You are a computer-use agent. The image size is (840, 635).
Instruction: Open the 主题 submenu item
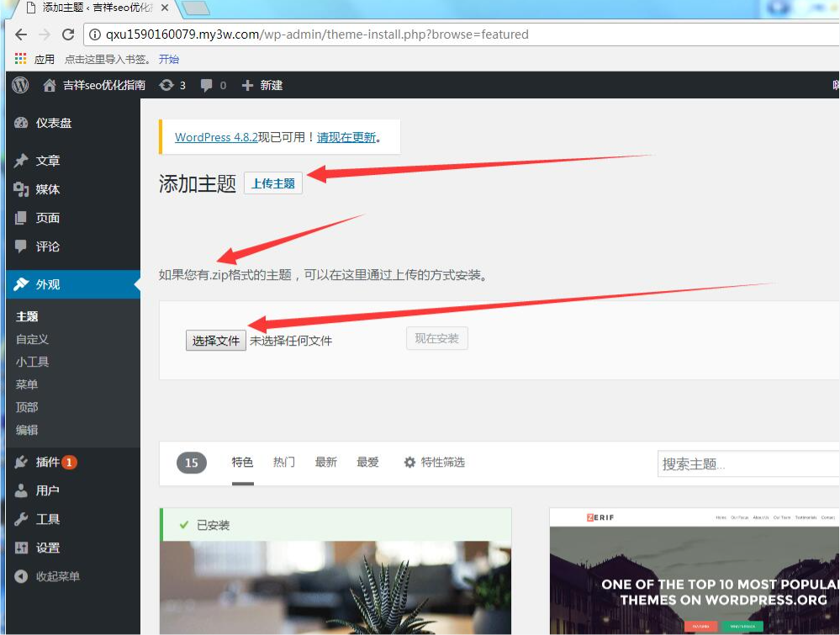(x=27, y=316)
